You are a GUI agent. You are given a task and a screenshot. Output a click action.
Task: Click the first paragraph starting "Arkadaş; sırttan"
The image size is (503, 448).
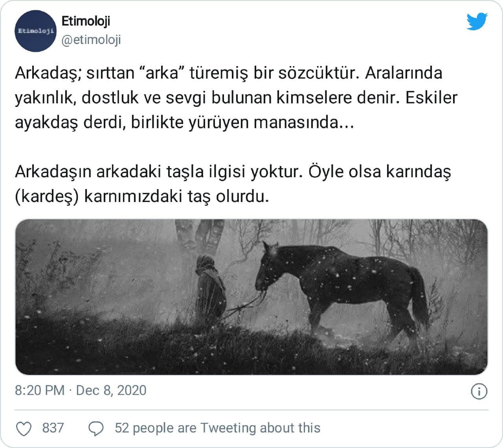236,98
